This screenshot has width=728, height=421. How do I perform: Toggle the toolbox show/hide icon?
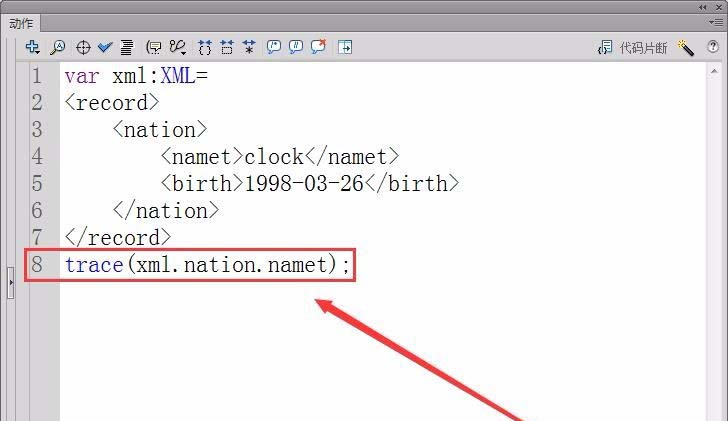pos(345,47)
